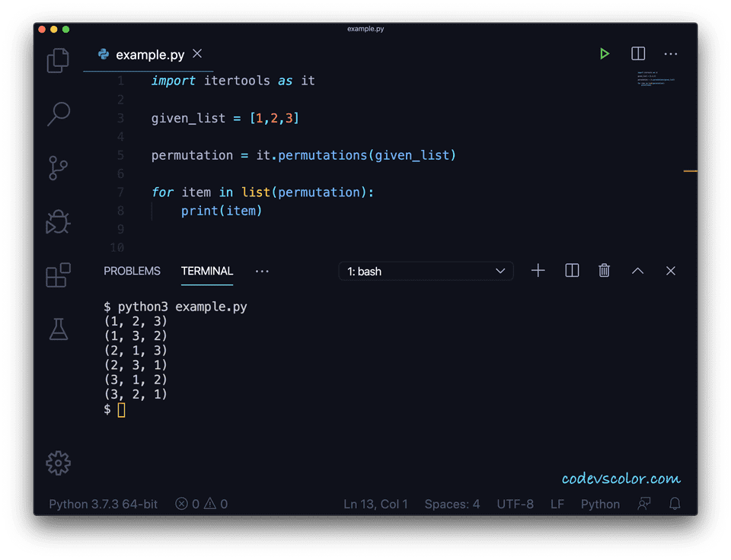Change indentation via Spaces: 4

pos(452,504)
